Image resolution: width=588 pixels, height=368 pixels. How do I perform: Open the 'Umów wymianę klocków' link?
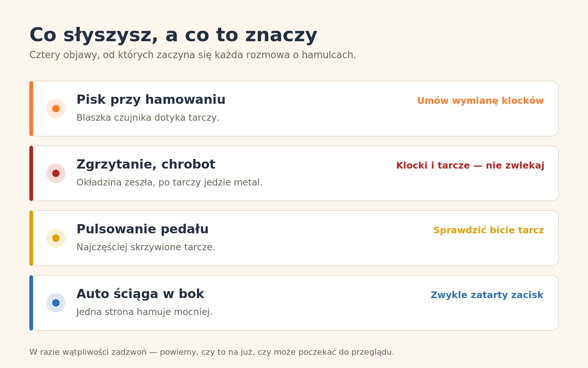[x=480, y=101]
